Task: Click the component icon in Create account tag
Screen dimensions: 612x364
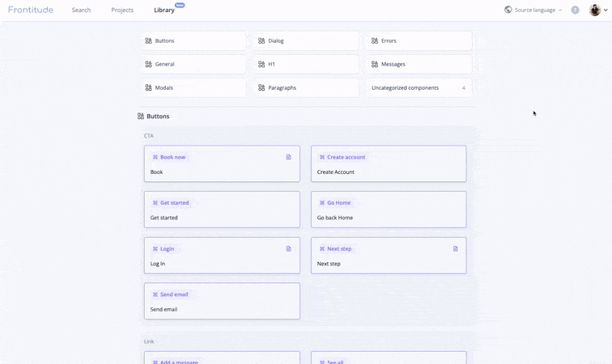Action: tap(322, 157)
